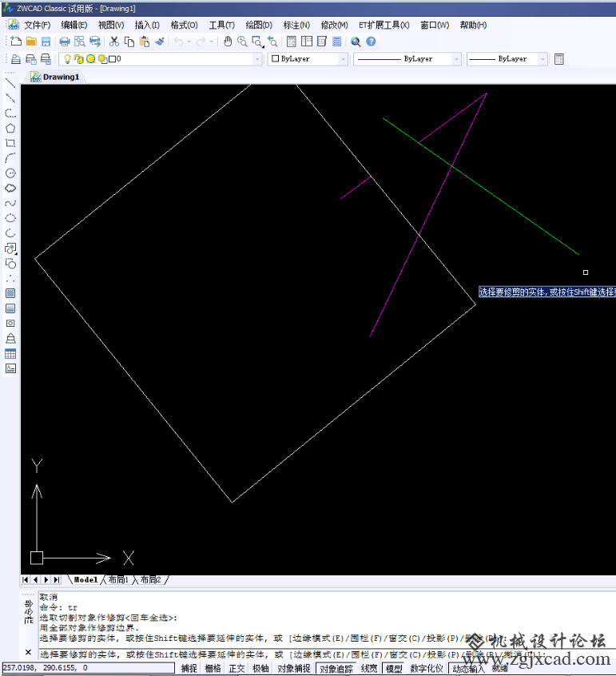Expand the Undo history arrow
Screen dimensions: 616x676
[189, 42]
